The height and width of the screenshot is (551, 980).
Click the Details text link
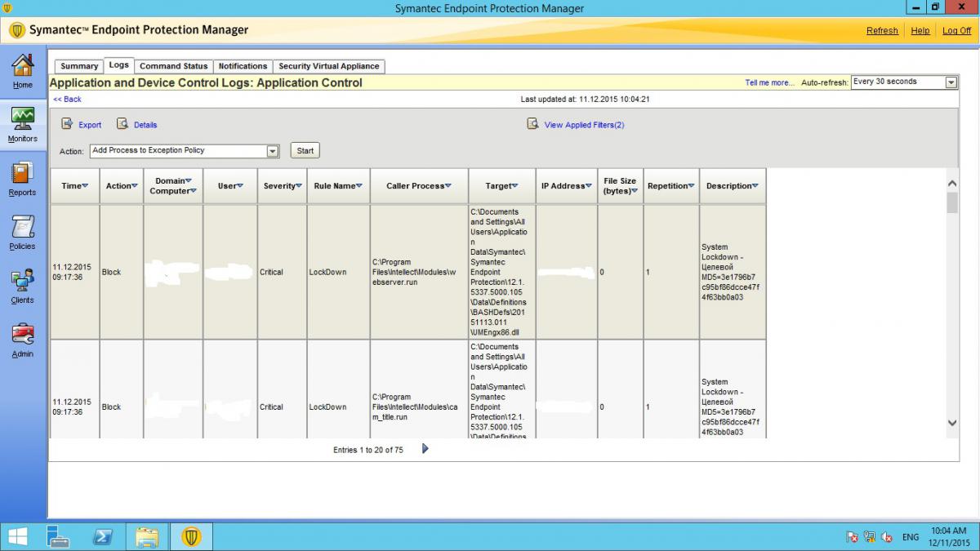pos(145,125)
